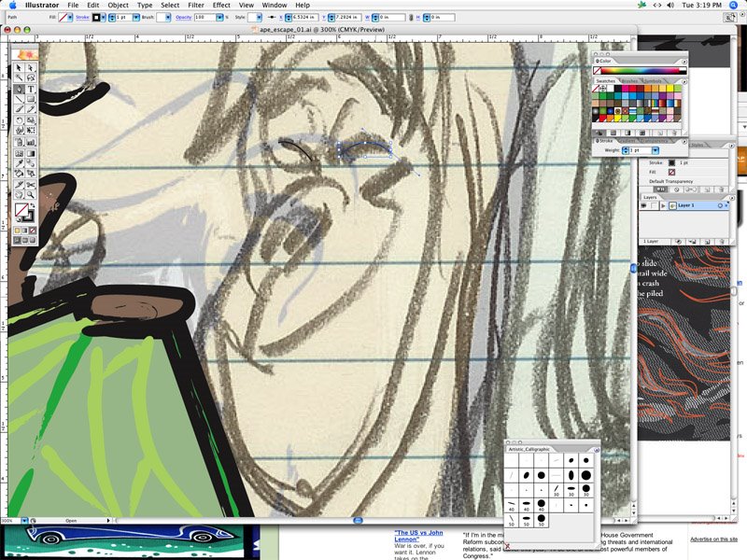Select the Zoom magnifier tool
Image resolution: width=747 pixels, height=560 pixels.
point(31,194)
